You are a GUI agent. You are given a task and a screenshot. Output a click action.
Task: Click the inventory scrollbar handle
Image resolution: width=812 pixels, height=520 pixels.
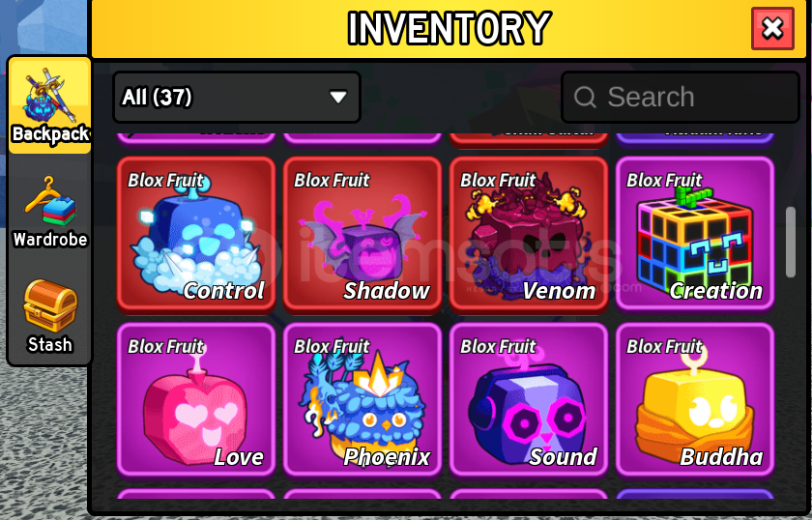[x=791, y=243]
